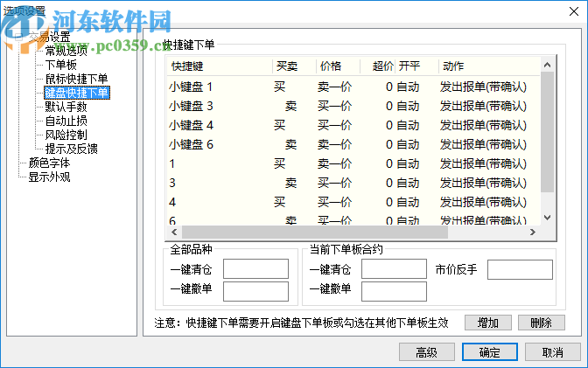Click the scroll down arrow of list
588x368 pixels.
click(x=548, y=218)
